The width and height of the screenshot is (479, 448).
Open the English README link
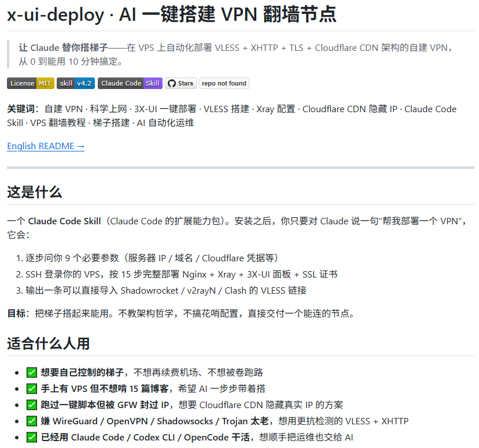click(46, 146)
